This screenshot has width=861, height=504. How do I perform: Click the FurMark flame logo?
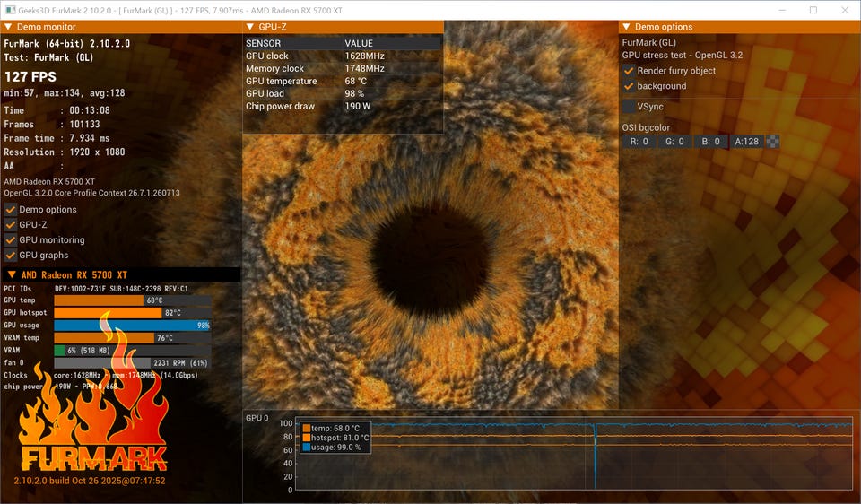93,393
